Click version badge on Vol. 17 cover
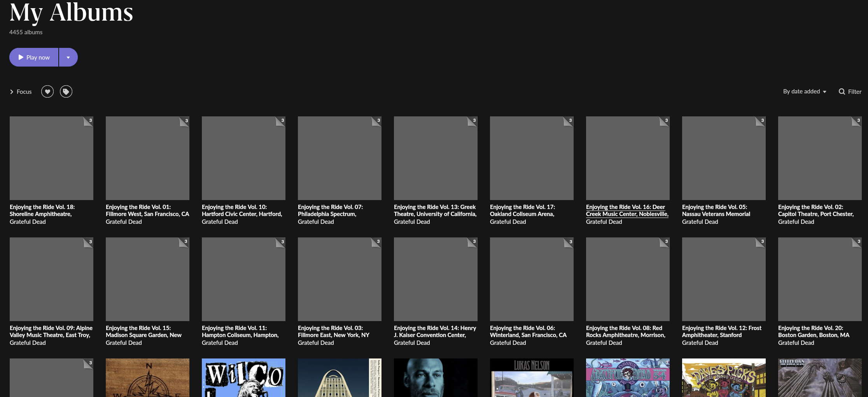868x397 pixels. (569, 121)
